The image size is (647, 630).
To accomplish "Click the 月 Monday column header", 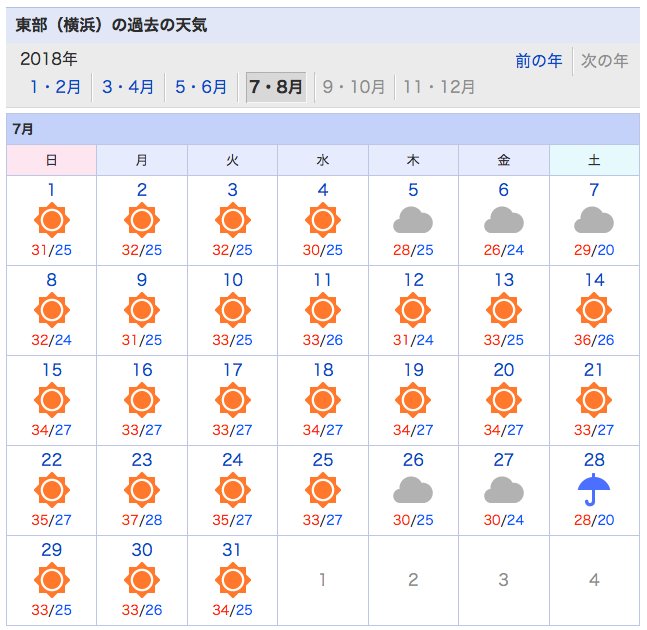I will pyautogui.click(x=142, y=160).
